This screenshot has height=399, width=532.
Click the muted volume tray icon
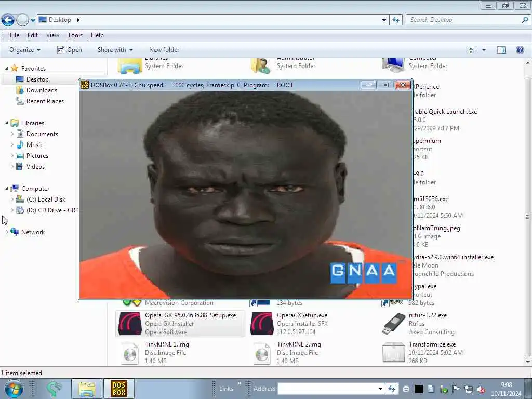click(481, 390)
